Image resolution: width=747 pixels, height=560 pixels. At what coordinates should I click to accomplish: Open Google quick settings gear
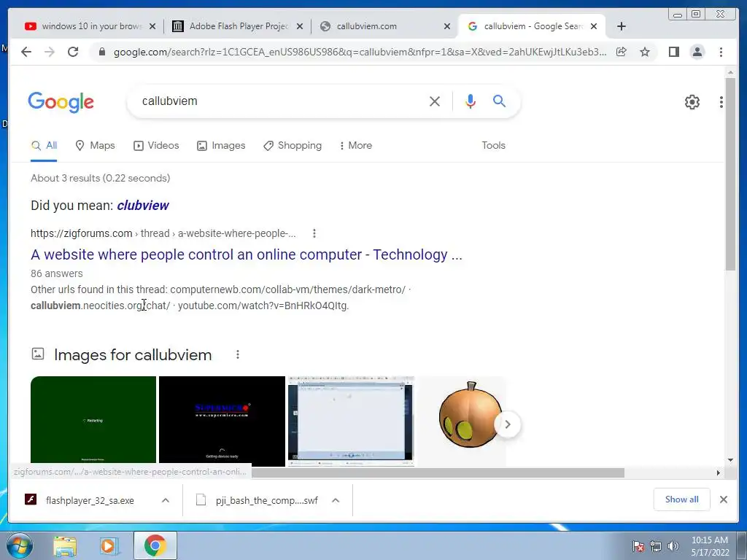click(692, 102)
